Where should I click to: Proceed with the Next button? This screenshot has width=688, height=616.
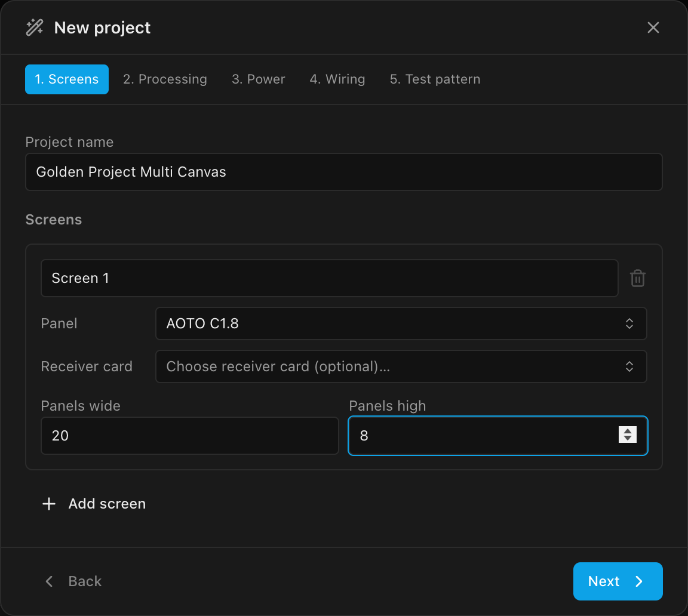tap(618, 581)
